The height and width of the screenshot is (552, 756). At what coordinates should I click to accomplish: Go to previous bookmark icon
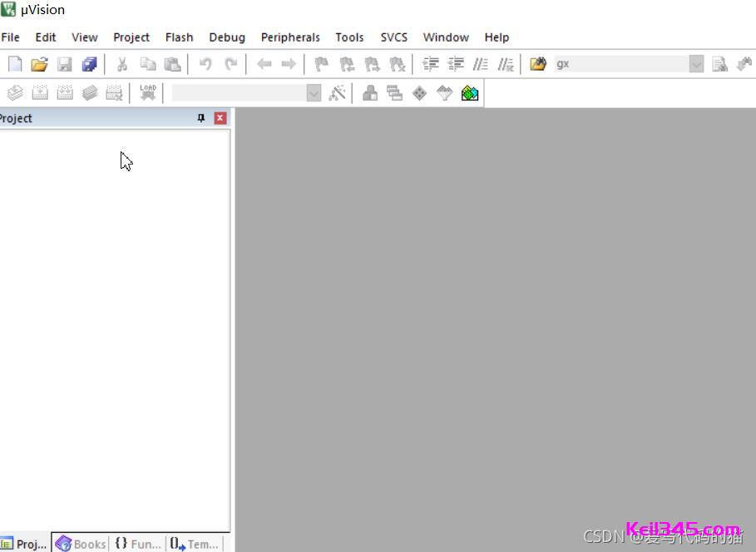pos(347,64)
